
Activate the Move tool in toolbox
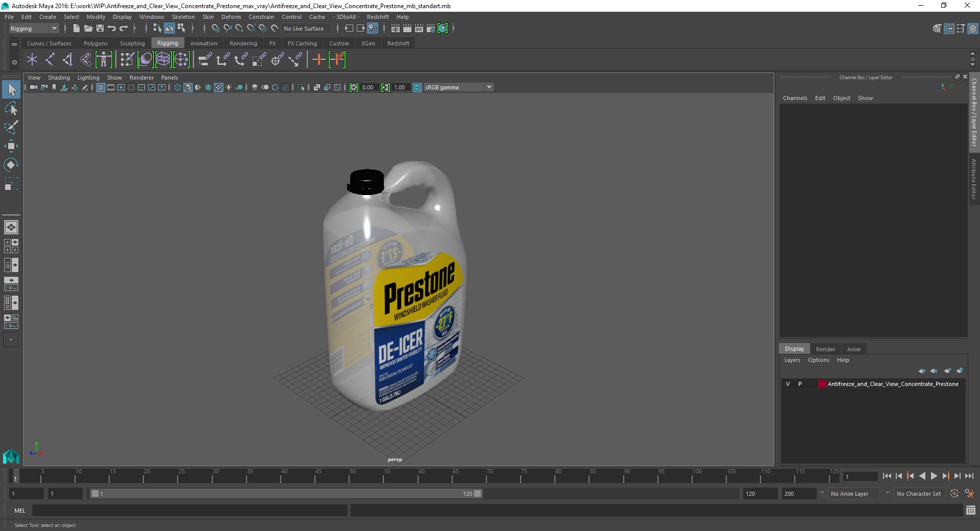pos(11,146)
